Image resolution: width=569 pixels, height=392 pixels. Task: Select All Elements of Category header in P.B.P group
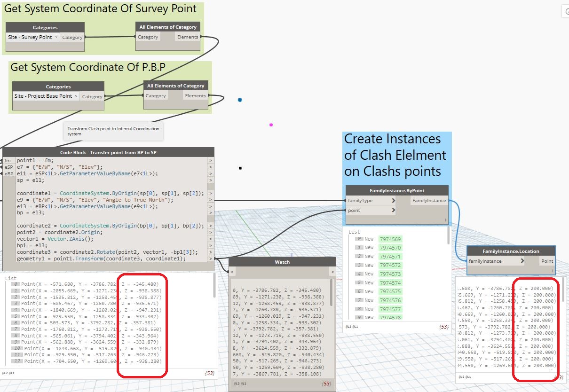point(176,86)
